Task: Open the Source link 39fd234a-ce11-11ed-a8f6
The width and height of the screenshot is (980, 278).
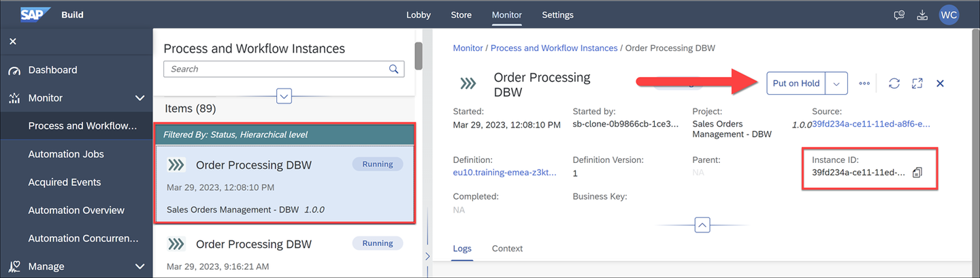Action: point(871,124)
